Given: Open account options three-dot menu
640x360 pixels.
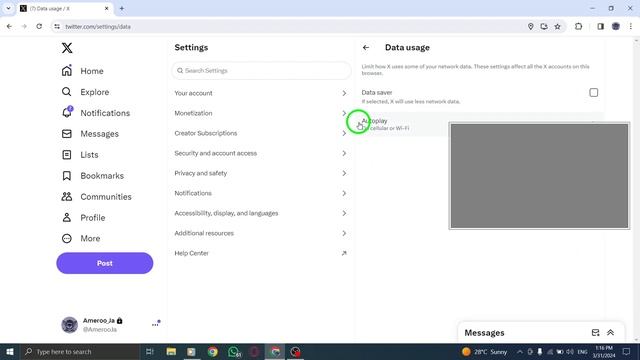Looking at the screenshot, I should pos(156,324).
